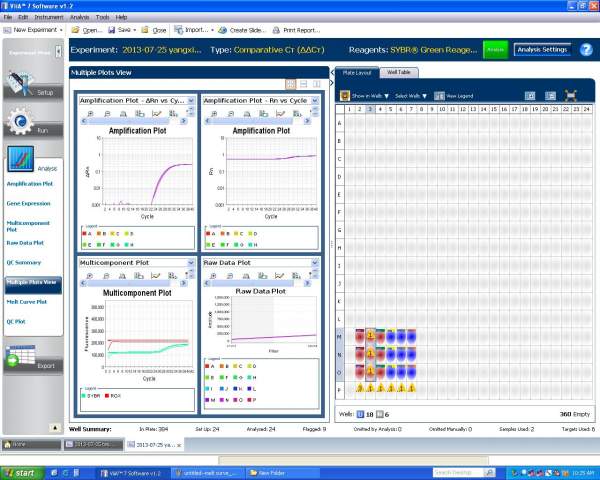Screen dimensions: 600x480
Task: Click the blue help question mark icon
Action: [586, 50]
